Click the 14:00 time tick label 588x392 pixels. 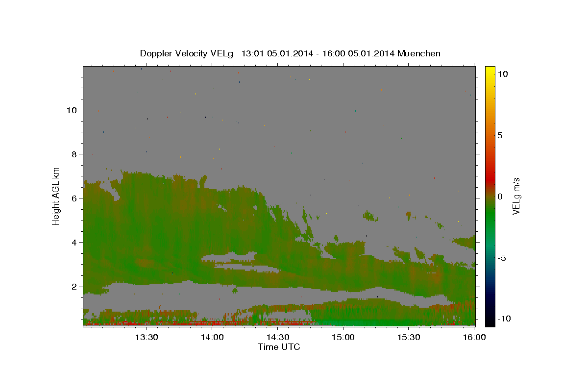click(212, 337)
